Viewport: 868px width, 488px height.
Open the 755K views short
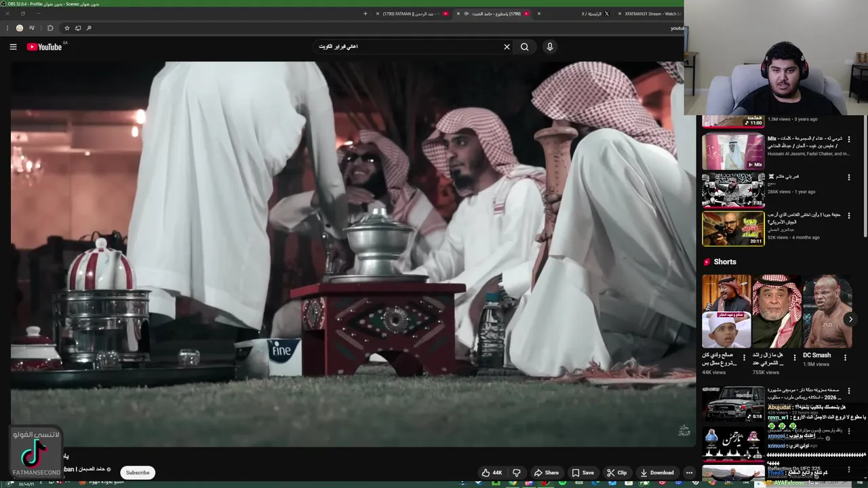(x=776, y=311)
